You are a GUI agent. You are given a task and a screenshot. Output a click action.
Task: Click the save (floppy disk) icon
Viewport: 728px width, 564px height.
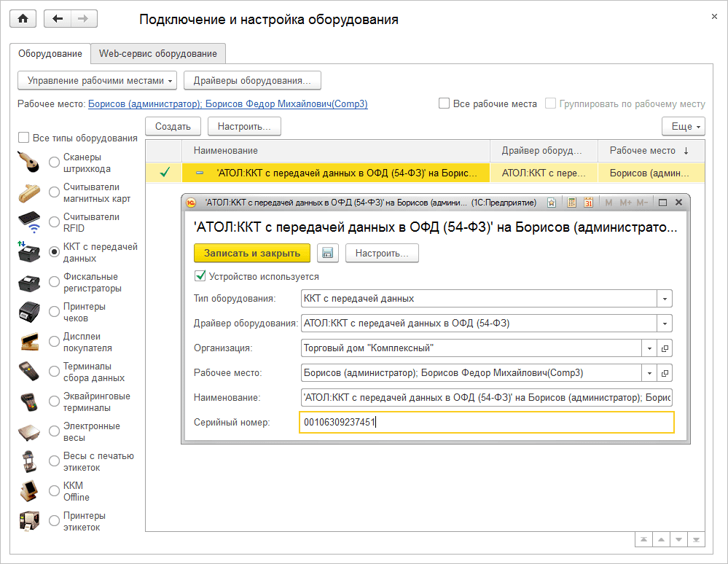[x=327, y=253]
